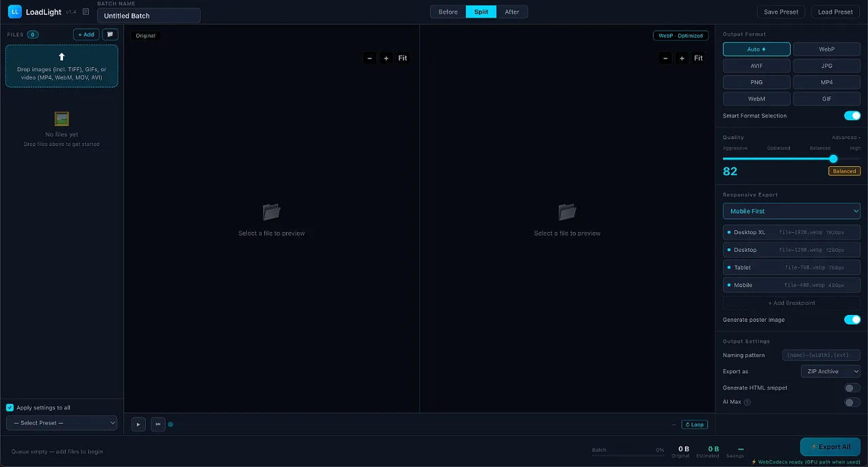Viewport: 868px width, 467px height.
Task: Switch to the Split view tab
Action: click(481, 12)
